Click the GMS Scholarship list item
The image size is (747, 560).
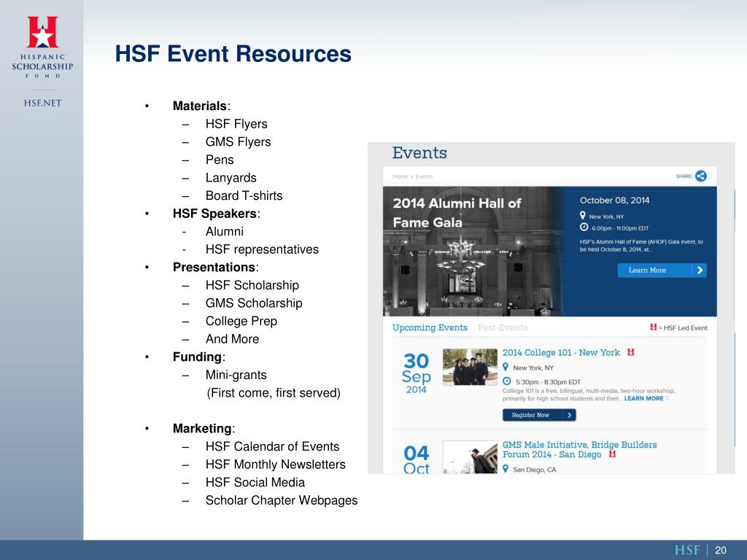point(254,303)
